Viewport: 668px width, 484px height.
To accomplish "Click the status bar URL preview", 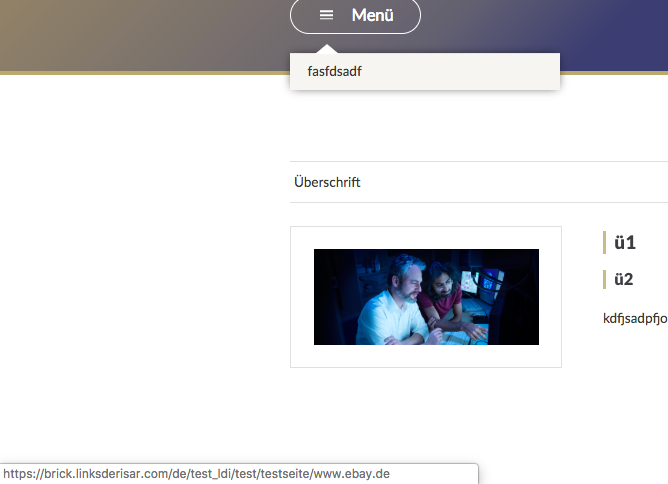I will (196, 474).
